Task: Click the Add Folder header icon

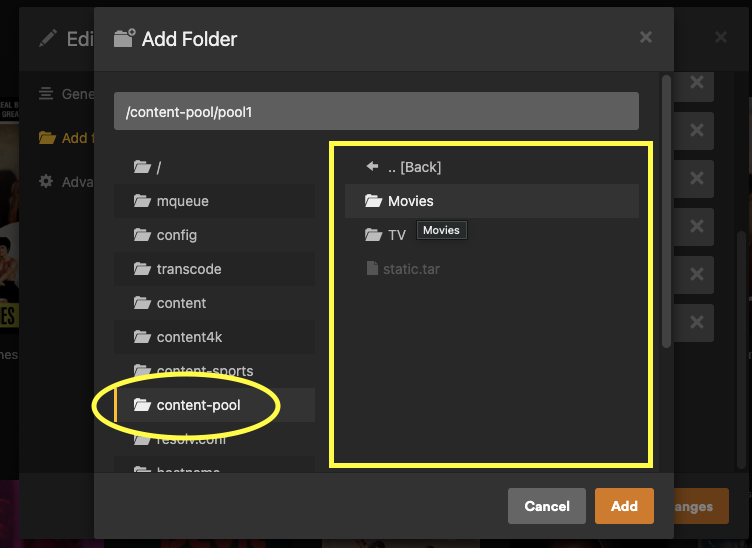Action: click(124, 38)
